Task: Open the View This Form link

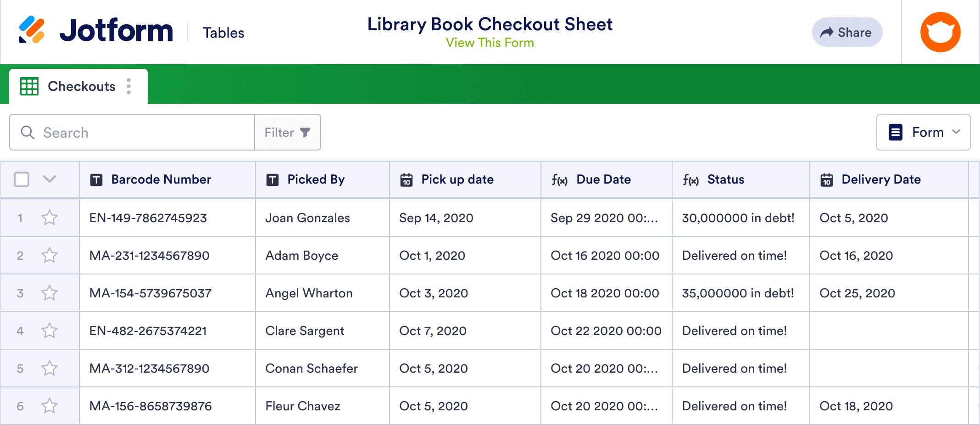Action: 490,43
